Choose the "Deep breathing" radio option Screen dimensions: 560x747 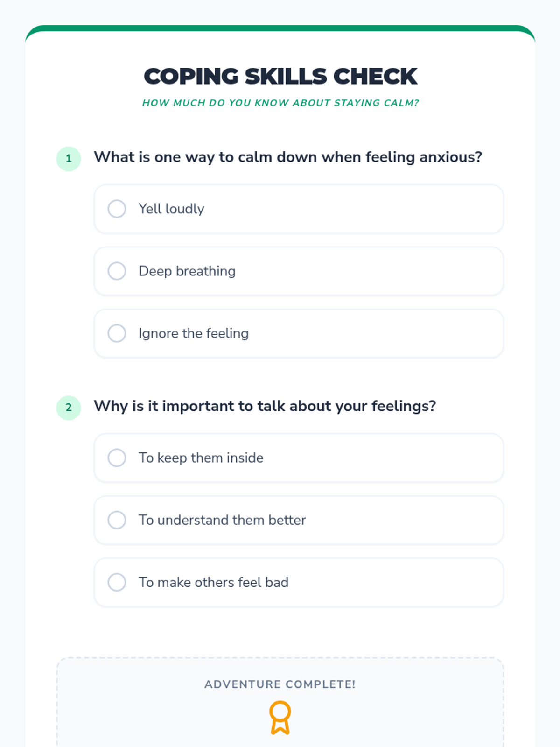pos(117,271)
